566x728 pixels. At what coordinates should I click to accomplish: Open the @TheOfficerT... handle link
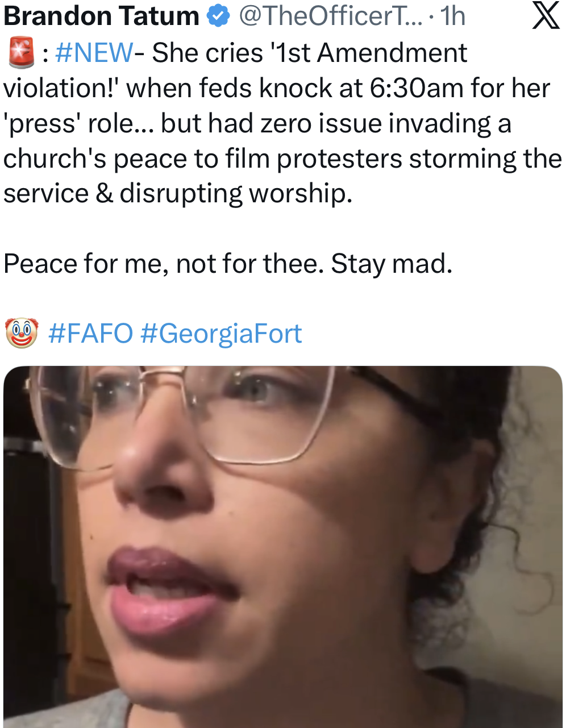[x=331, y=16]
